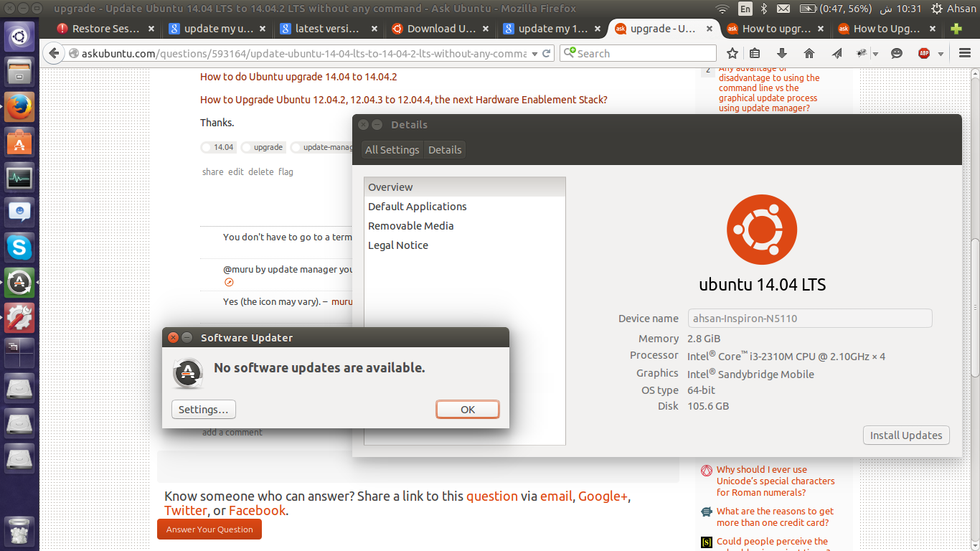The height and width of the screenshot is (551, 980).
Task: Open System Monitor from the launcher
Action: coord(18,176)
